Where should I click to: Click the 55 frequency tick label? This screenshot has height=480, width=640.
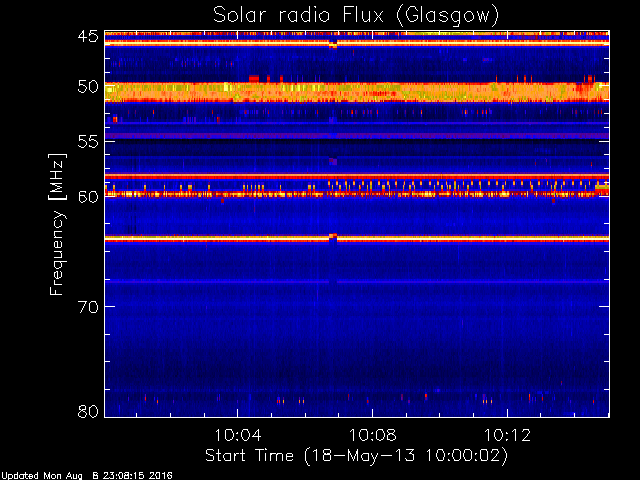pos(88,142)
